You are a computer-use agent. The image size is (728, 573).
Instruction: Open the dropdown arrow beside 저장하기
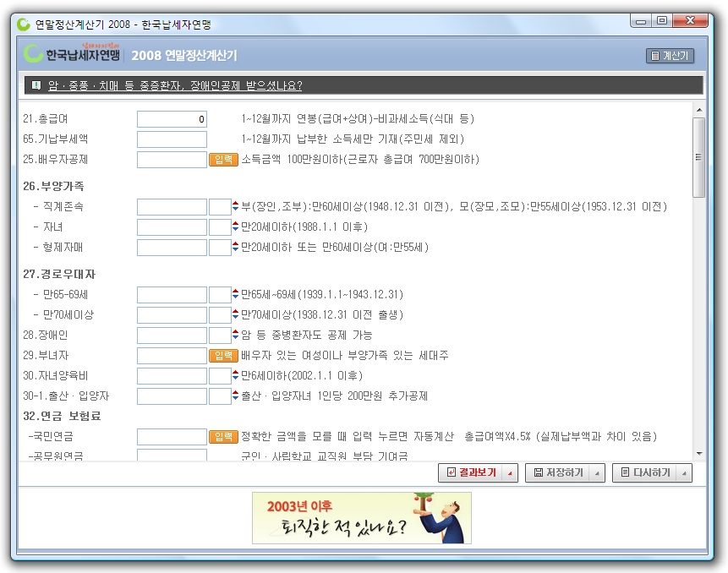pos(598,473)
